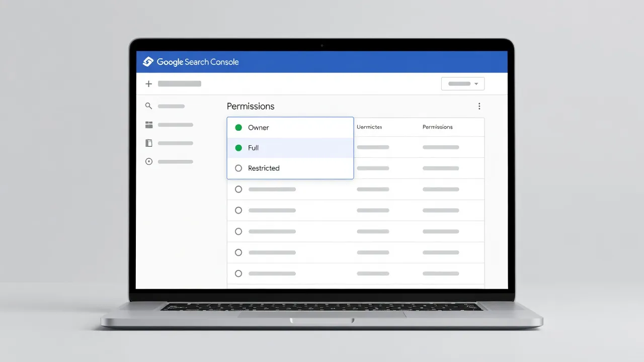
Task: Select the radio button directly below Restricted
Action: 238,190
